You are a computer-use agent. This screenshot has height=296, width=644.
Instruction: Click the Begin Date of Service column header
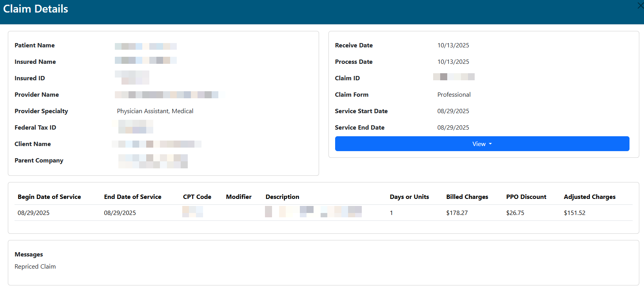pyautogui.click(x=49, y=197)
